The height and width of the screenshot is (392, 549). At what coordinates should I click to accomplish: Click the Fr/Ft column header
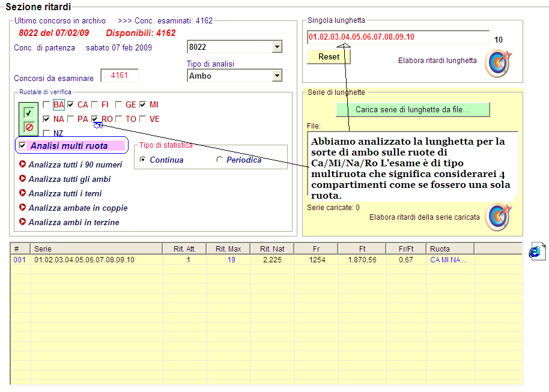tap(404, 249)
